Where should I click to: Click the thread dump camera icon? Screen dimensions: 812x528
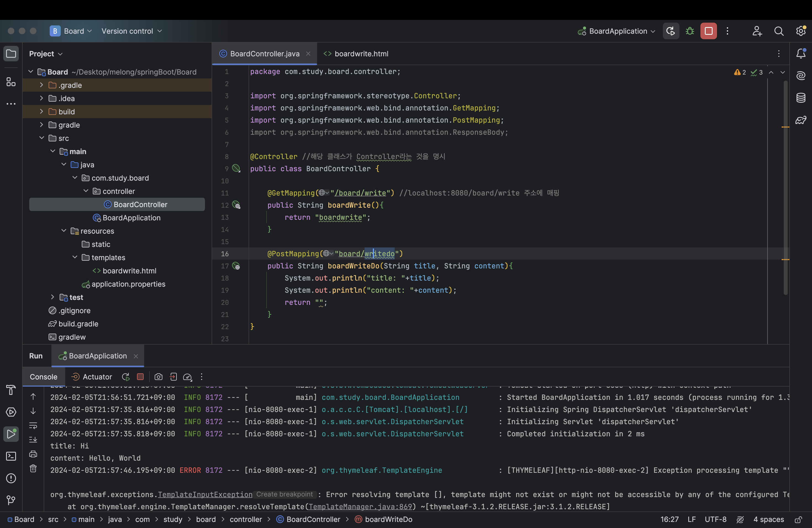coord(158,377)
